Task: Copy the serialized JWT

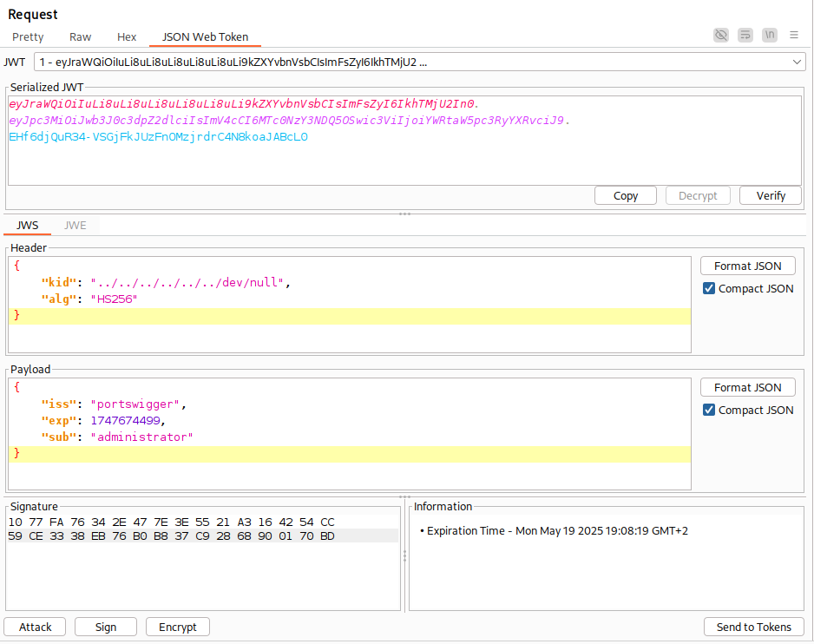Action: pos(626,196)
